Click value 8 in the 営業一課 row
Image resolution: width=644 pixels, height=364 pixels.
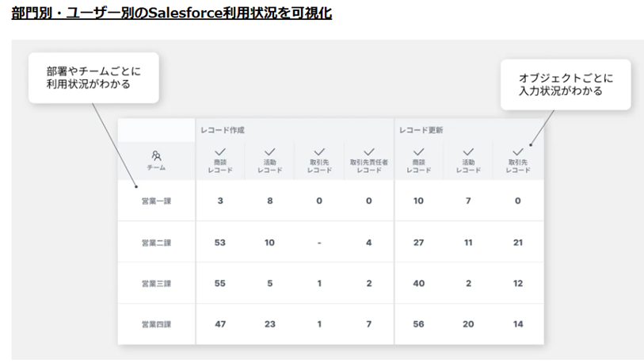tap(270, 201)
